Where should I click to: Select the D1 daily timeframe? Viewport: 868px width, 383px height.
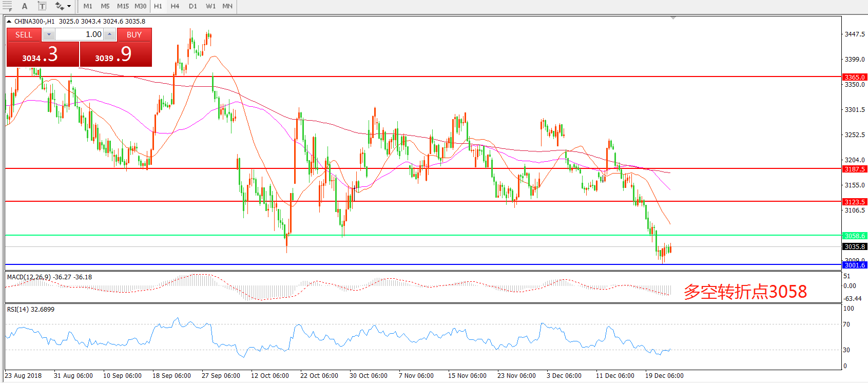[192, 6]
